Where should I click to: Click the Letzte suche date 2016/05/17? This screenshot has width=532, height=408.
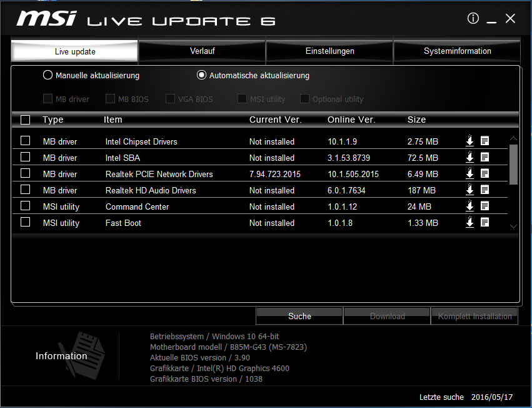[491, 397]
